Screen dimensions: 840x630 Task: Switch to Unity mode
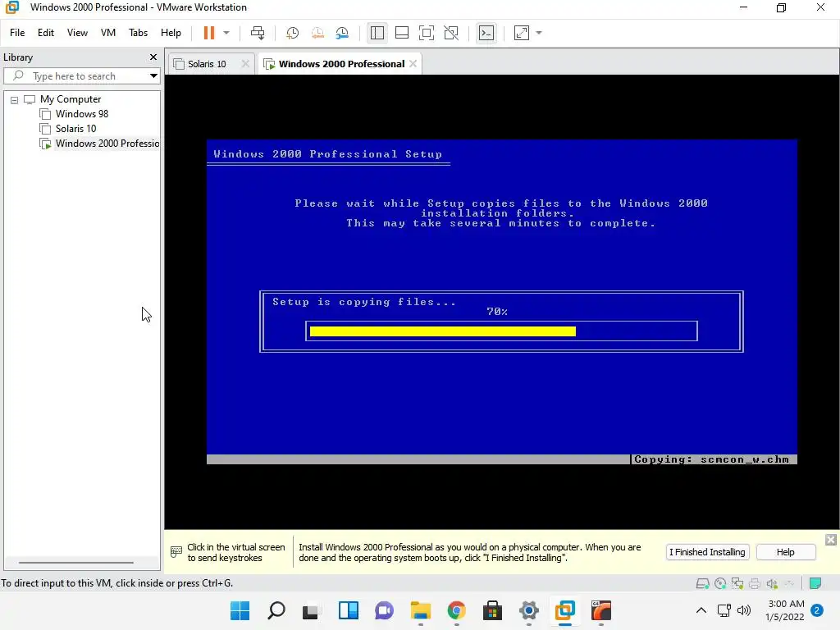(x=452, y=33)
